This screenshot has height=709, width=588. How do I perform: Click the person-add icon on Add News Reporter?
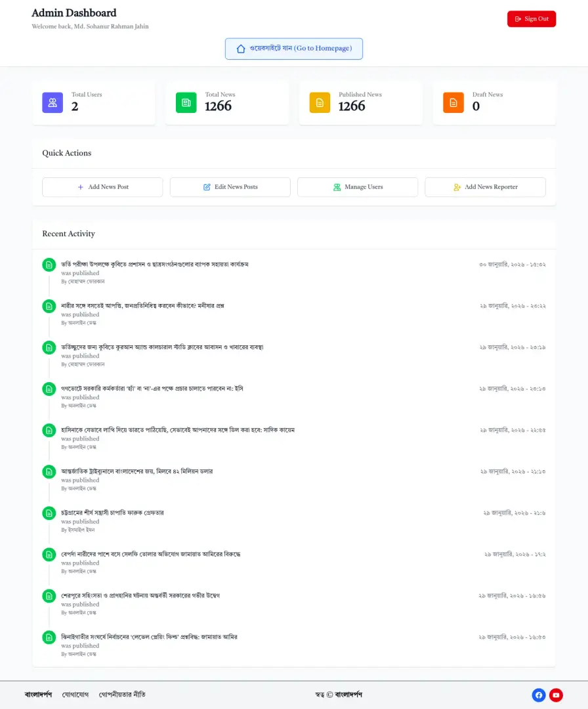point(457,187)
